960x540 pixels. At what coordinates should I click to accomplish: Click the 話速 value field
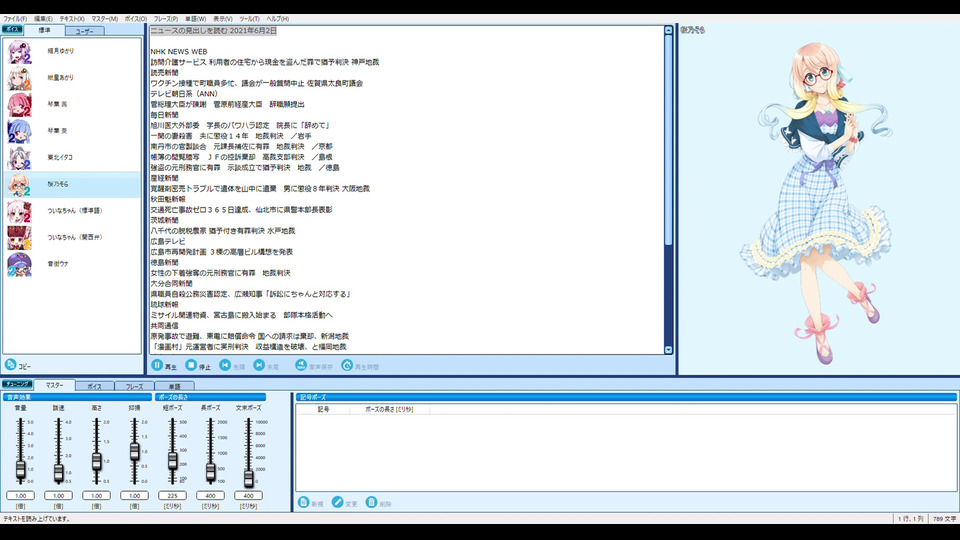tap(59, 495)
